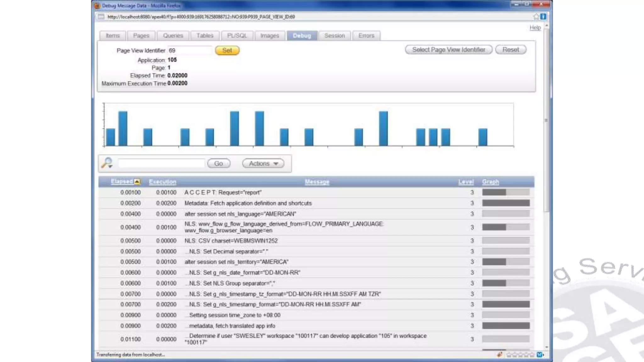
Task: Toggle Elapsed column ascending sort arrow
Action: (137, 182)
